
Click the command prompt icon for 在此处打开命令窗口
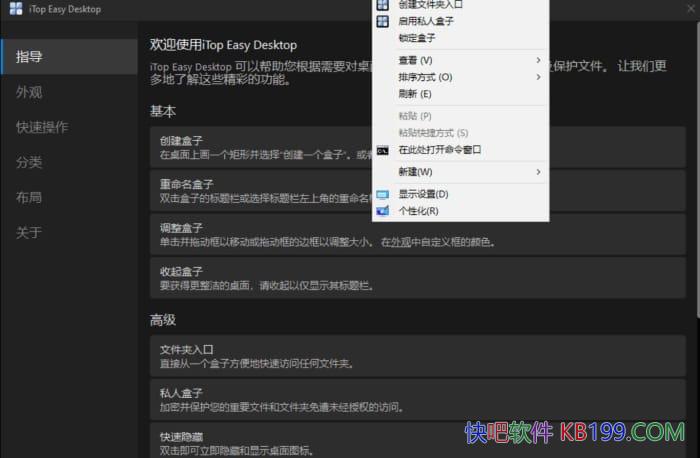(382, 150)
